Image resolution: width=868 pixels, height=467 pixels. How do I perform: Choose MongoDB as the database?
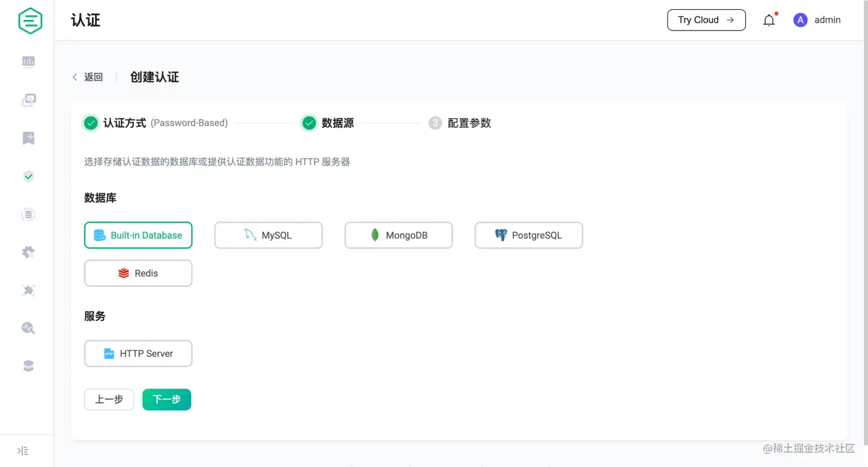click(x=398, y=235)
